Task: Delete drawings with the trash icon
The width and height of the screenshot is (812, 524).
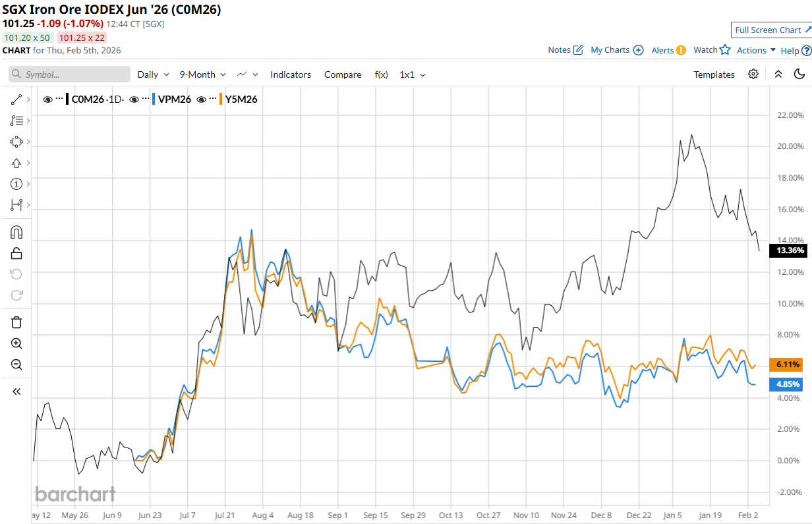Action: coord(16,322)
